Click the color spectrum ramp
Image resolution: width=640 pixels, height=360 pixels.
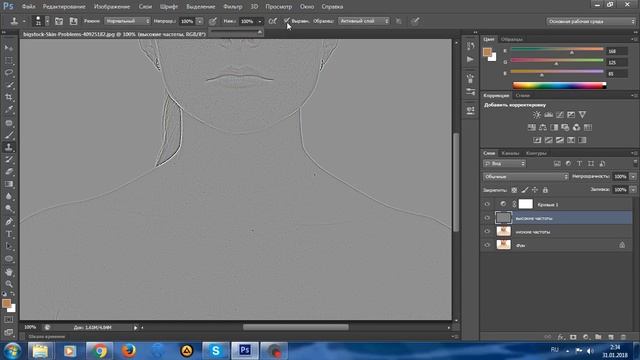click(559, 85)
